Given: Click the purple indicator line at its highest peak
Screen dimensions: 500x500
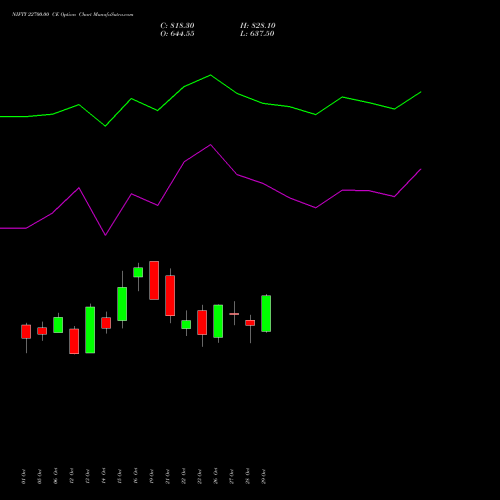Looking at the screenshot, I should (210, 145).
